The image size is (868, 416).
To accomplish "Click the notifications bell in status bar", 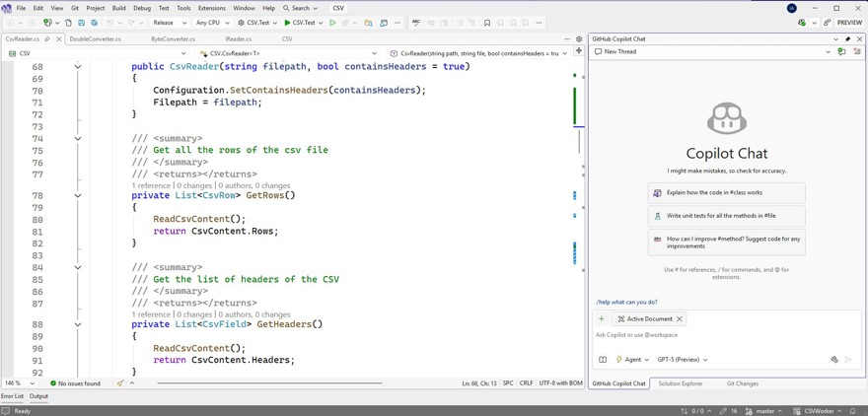I will point(853,411).
